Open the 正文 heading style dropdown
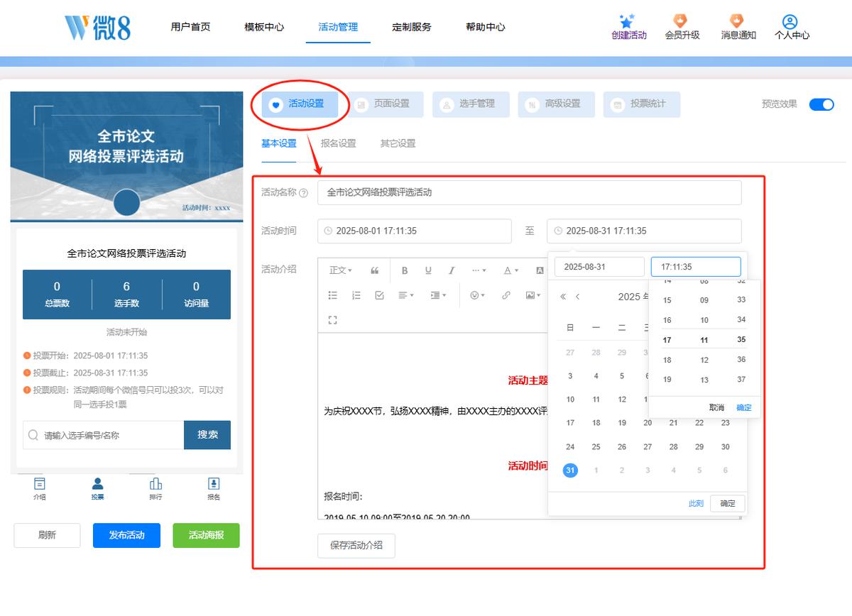 pos(341,270)
